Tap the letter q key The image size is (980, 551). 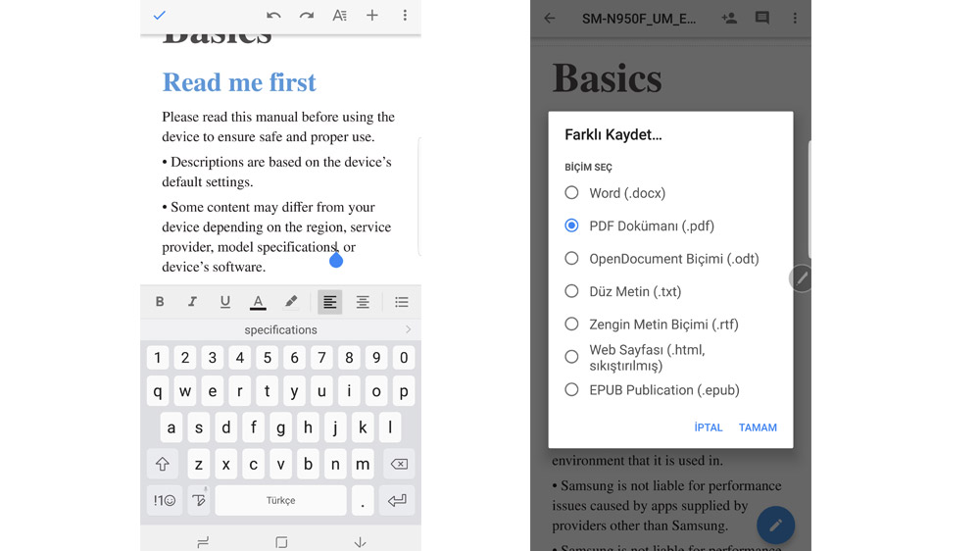pyautogui.click(x=158, y=391)
